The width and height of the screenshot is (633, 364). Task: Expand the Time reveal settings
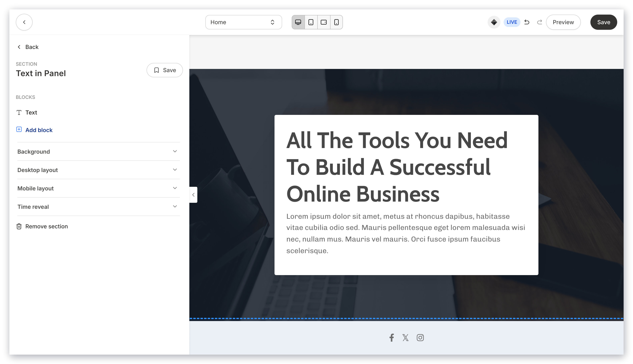click(98, 207)
